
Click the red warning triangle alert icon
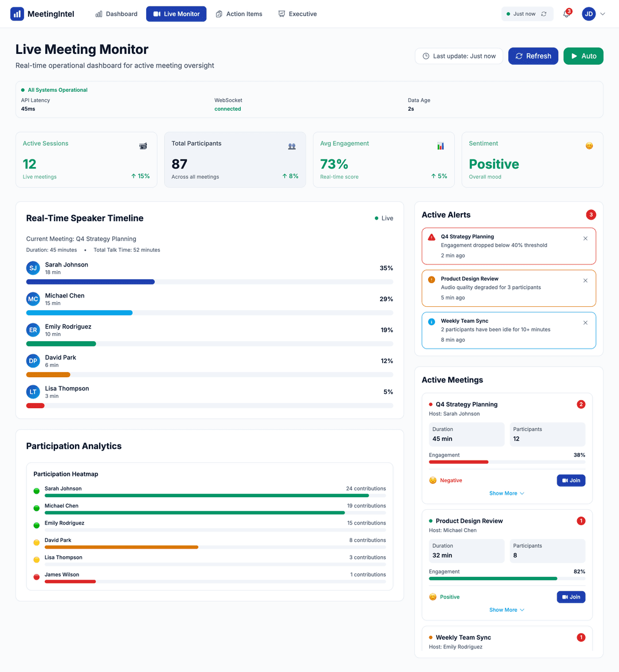432,237
